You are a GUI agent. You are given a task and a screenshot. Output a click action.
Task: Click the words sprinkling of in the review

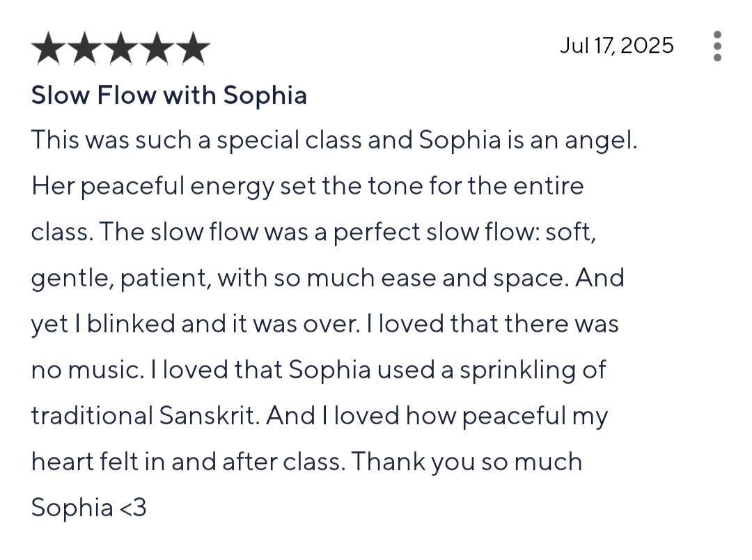point(533,371)
